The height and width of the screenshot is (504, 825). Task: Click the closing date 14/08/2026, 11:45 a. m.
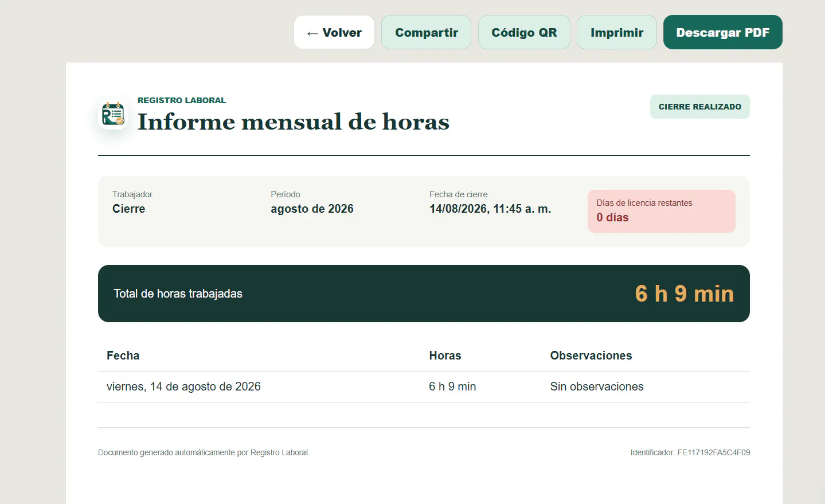click(x=490, y=209)
